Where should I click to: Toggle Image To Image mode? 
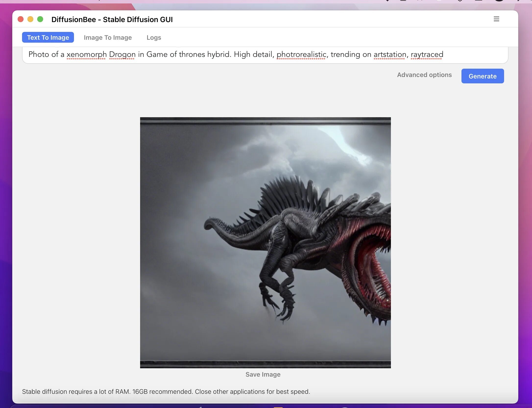(108, 37)
